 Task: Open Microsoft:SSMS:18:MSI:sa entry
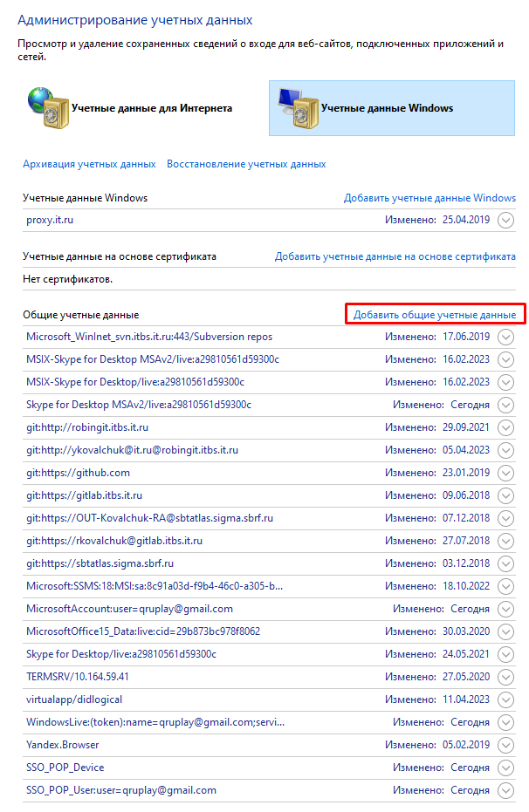click(155, 587)
